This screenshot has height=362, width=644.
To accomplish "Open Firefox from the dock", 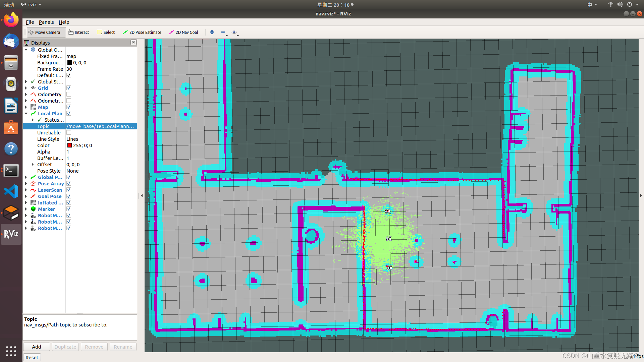I will click(x=11, y=20).
